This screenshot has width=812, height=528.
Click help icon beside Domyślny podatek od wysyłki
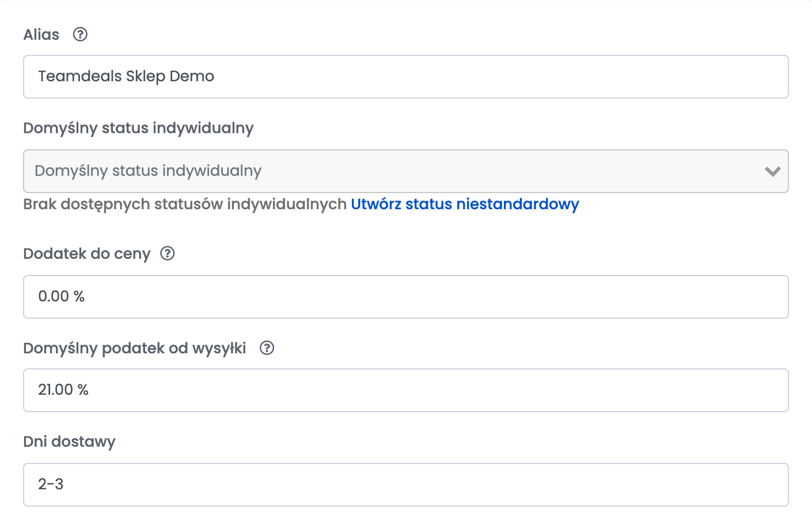tap(267, 348)
